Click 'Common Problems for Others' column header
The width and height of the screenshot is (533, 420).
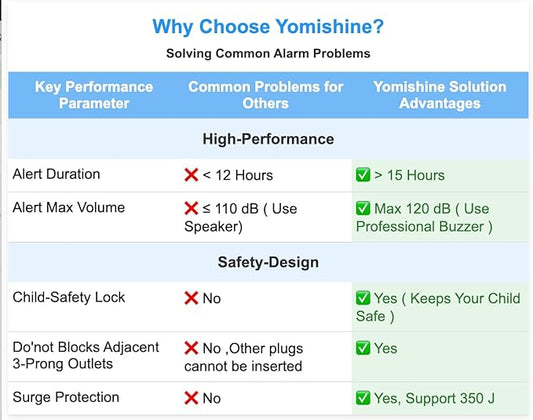click(265, 95)
